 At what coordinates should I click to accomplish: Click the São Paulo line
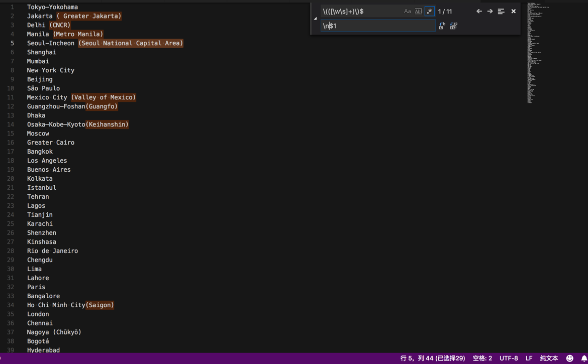(x=44, y=88)
